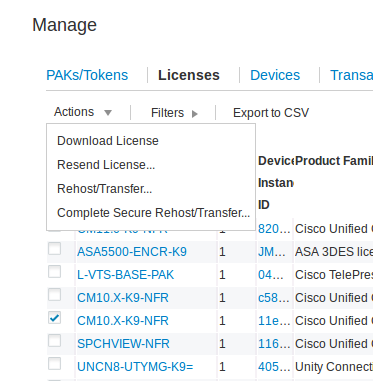The width and height of the screenshot is (373, 381).
Task: Check the SPCHVIEW-NFR row checkbox
Action: pos(54,341)
